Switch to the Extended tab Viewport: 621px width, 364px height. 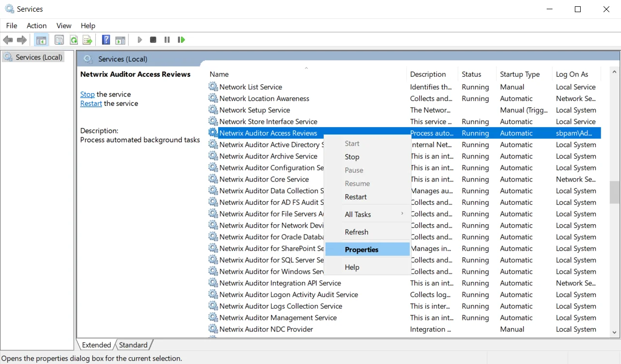click(x=96, y=345)
